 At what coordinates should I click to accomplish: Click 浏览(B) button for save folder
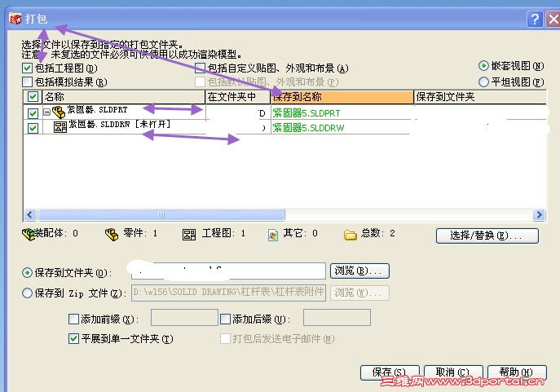pyautogui.click(x=359, y=271)
